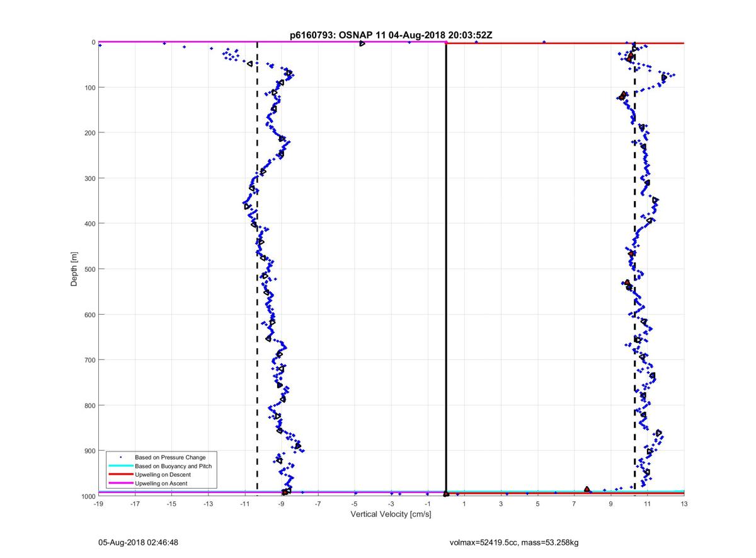Click legend entry 'Upwelling on Ascent'
Image resolution: width=756 pixels, height=558 pixels.
[x=161, y=484]
